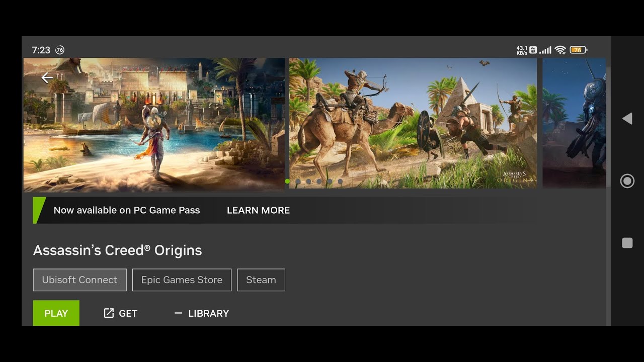This screenshot has height=362, width=644.
Task: Open the camel archer screenshot
Action: point(413,123)
